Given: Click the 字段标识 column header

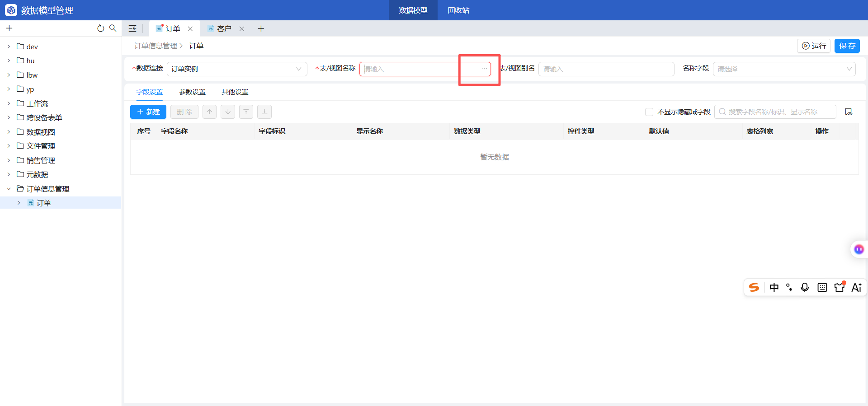Looking at the screenshot, I should 272,131.
